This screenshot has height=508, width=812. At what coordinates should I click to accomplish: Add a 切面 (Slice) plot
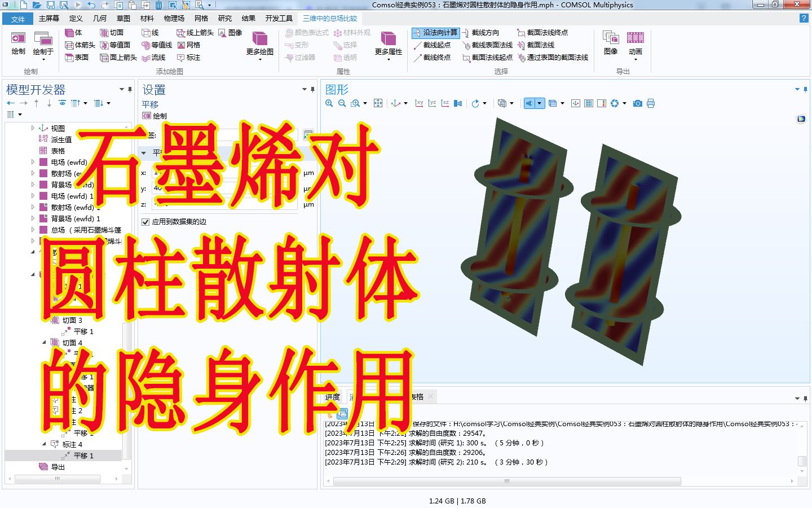pyautogui.click(x=111, y=33)
